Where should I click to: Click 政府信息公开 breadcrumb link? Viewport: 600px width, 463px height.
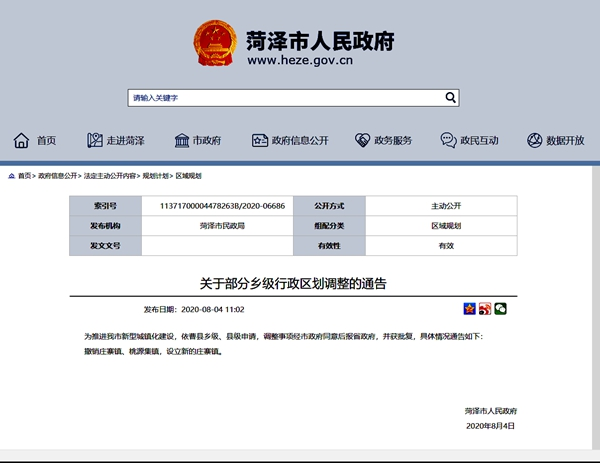tap(57, 176)
